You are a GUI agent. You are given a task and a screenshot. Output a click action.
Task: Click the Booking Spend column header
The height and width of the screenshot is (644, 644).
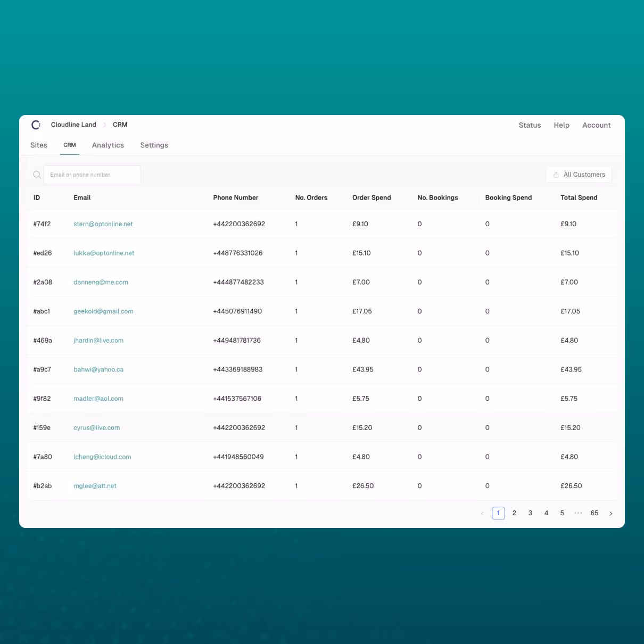coord(508,197)
